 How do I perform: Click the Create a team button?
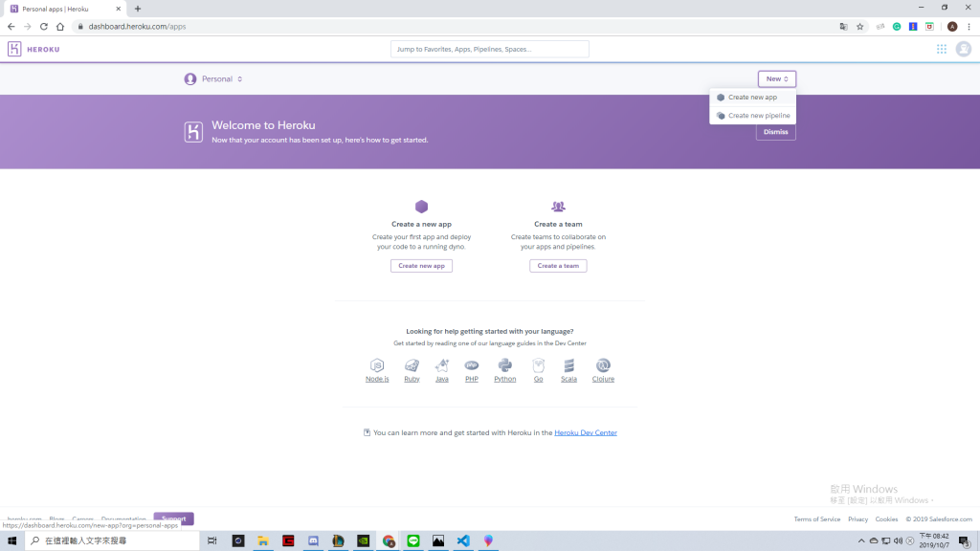(x=558, y=266)
